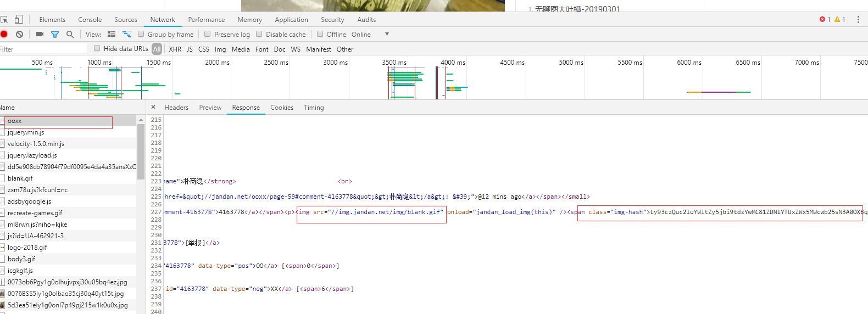Click the Filter text input
Image resolution: width=868 pixels, height=314 pixels.
[x=43, y=49]
